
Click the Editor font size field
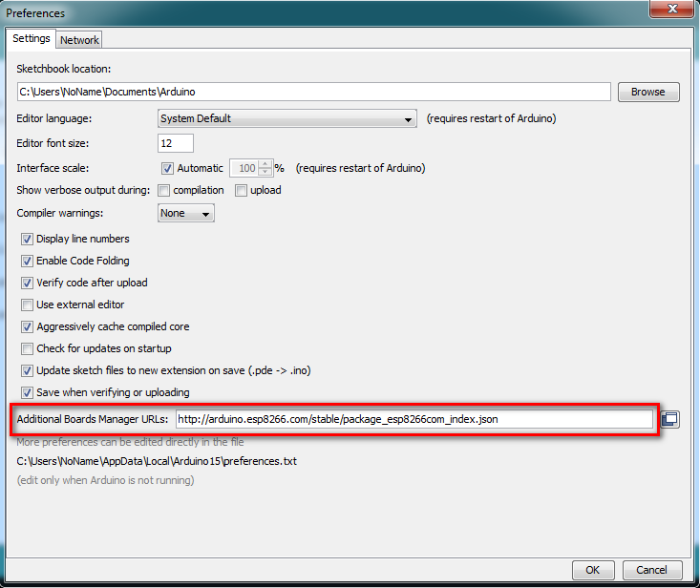point(176,143)
